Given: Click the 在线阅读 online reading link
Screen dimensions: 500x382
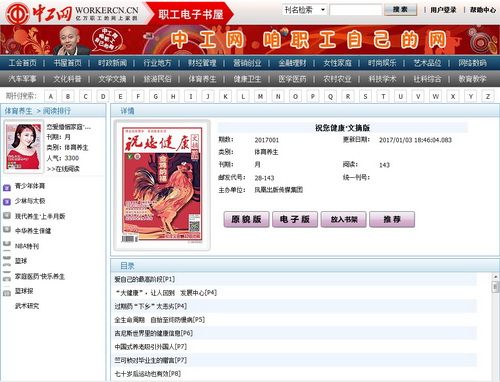Looking at the screenshot, I should (63, 169).
